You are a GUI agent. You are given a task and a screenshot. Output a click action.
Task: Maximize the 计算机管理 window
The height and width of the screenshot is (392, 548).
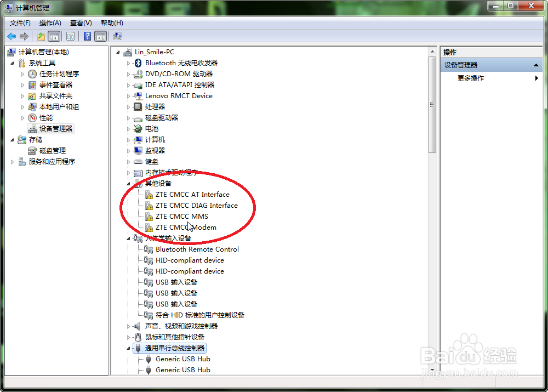click(511, 5)
